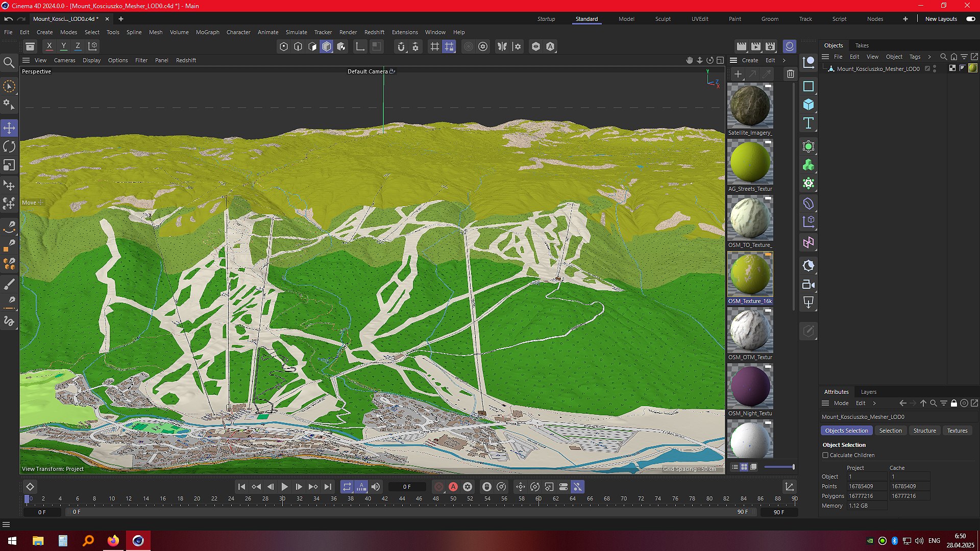Open the viewport hamburger menu
Viewport: 980px width, 551px height.
click(x=26, y=60)
